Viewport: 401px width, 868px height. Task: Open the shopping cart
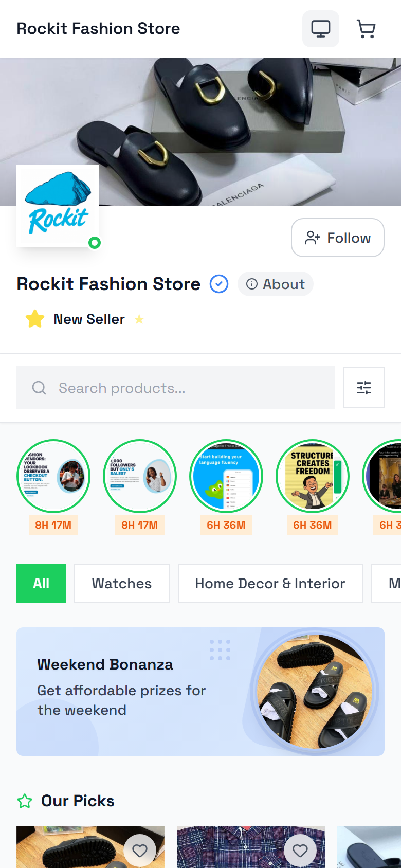click(366, 28)
